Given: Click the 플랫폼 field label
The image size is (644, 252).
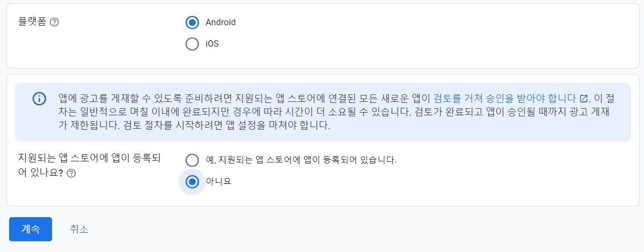Looking at the screenshot, I should [x=32, y=23].
